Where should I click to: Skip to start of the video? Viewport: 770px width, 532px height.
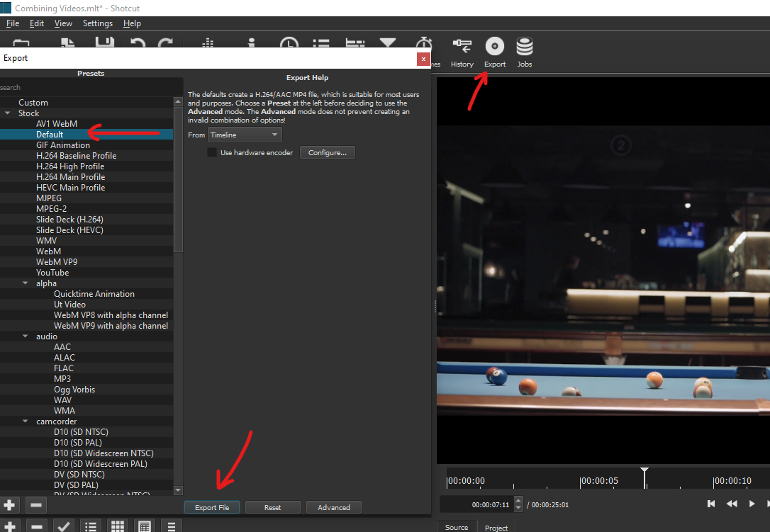tap(710, 504)
